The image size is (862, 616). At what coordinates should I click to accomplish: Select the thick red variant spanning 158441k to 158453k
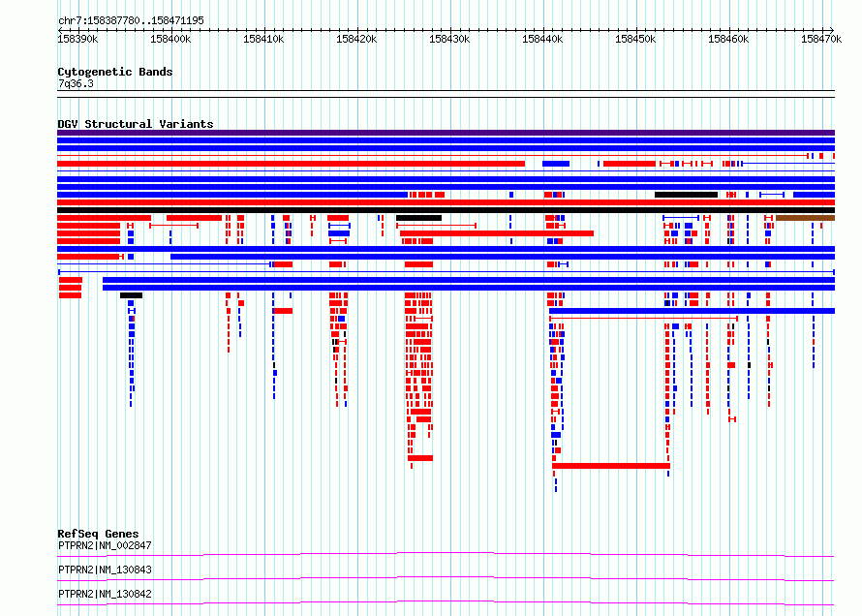611,466
